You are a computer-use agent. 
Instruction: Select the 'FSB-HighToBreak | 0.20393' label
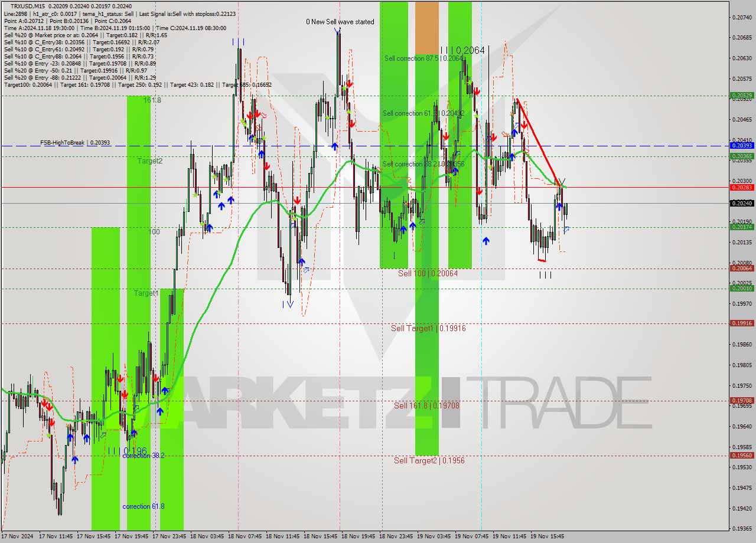coord(75,143)
